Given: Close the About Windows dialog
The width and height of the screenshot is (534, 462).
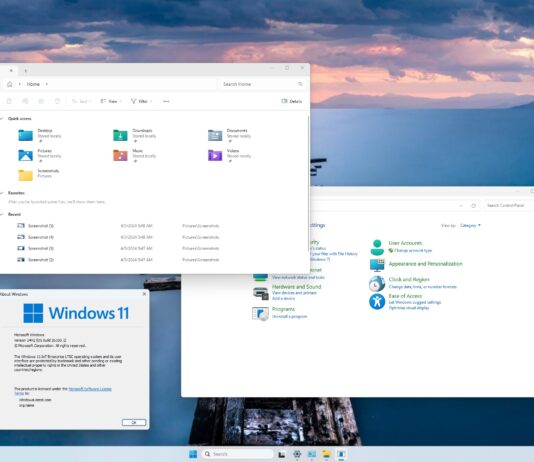Looking at the screenshot, I should pos(144,294).
